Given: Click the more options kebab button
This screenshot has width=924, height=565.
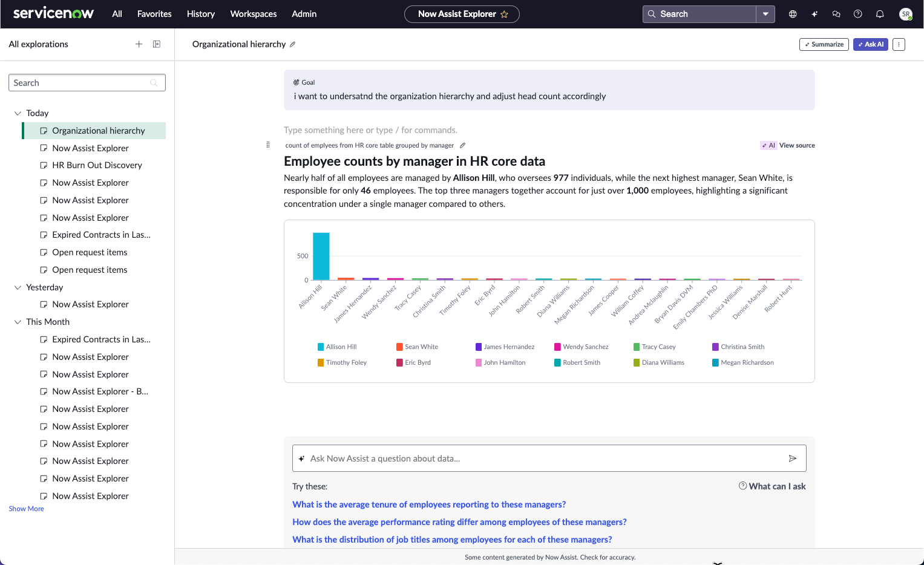Looking at the screenshot, I should [x=899, y=44].
